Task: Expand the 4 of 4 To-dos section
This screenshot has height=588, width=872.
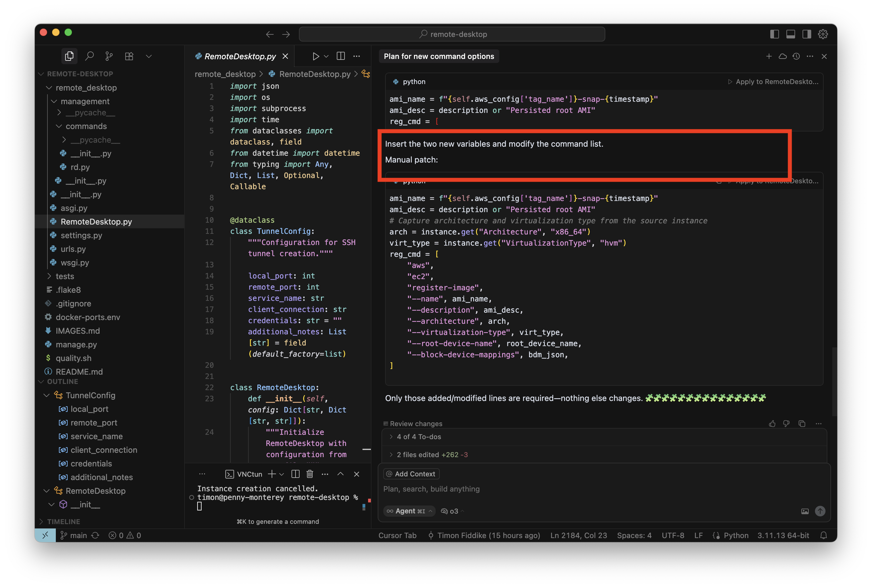Action: point(419,437)
